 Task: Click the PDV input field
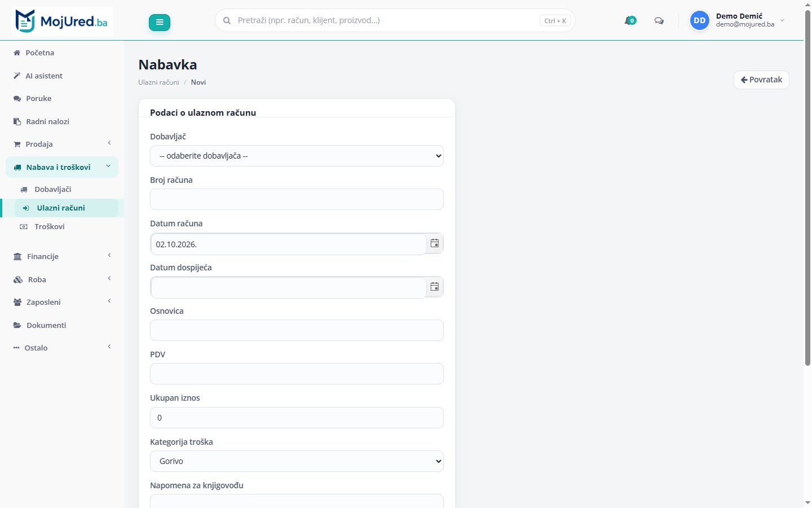pyautogui.click(x=297, y=374)
